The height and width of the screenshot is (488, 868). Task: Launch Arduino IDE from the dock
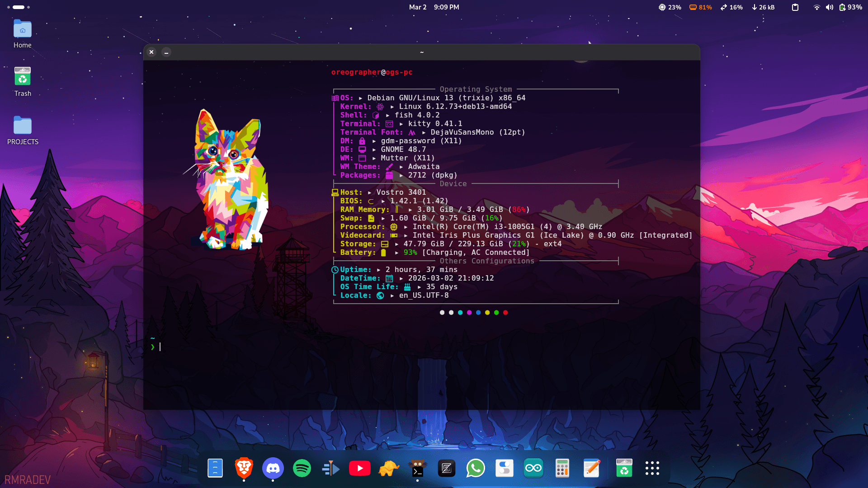(533, 468)
